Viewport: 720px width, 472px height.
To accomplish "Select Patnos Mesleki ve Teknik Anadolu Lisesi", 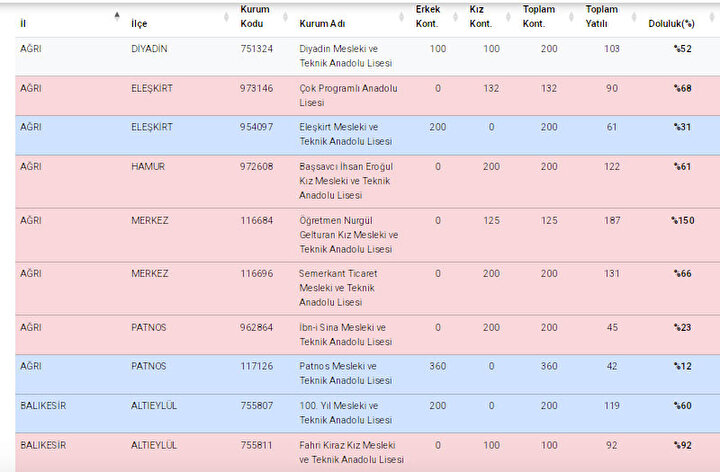I will [x=346, y=373].
